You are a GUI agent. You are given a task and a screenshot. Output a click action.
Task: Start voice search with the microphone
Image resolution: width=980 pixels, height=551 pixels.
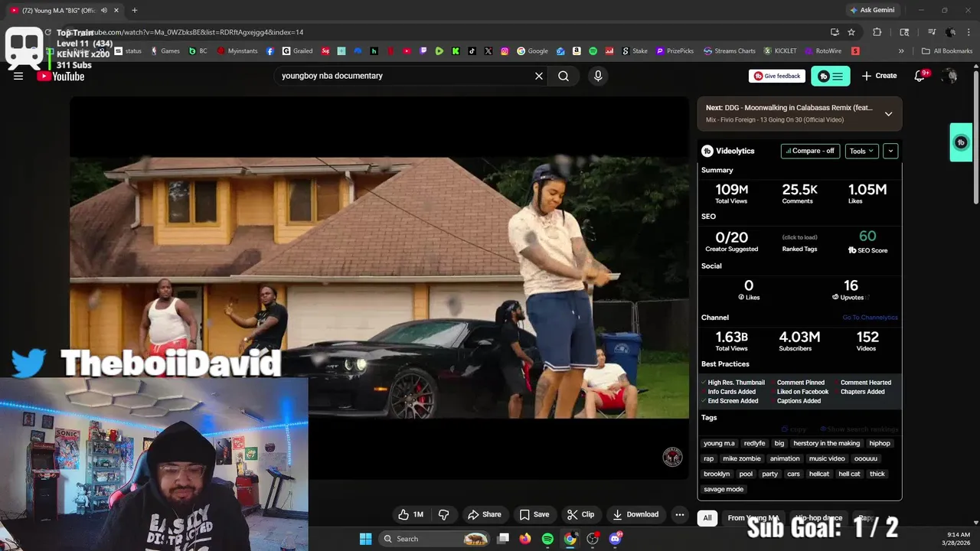598,76
